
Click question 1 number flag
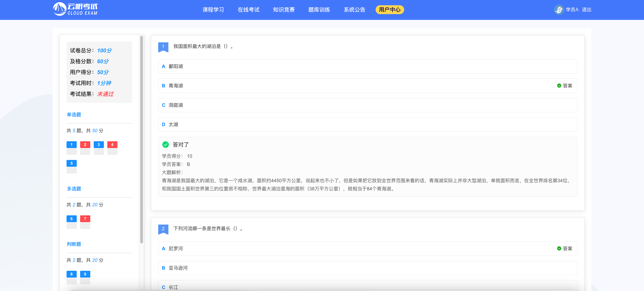(x=163, y=47)
